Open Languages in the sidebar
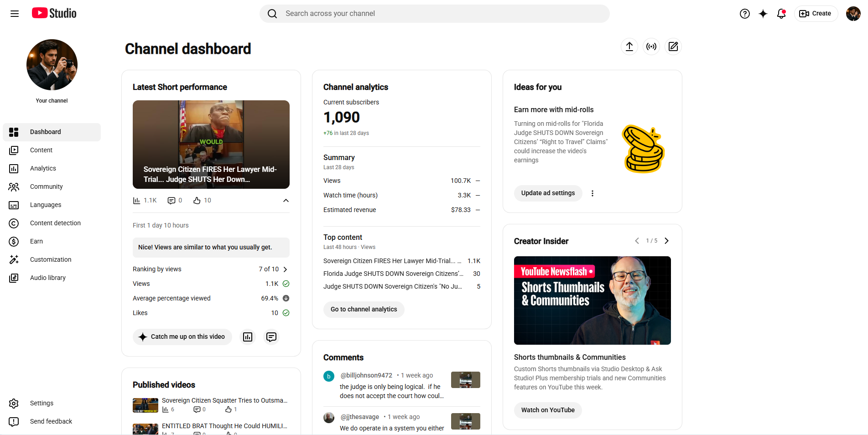 [52, 205]
